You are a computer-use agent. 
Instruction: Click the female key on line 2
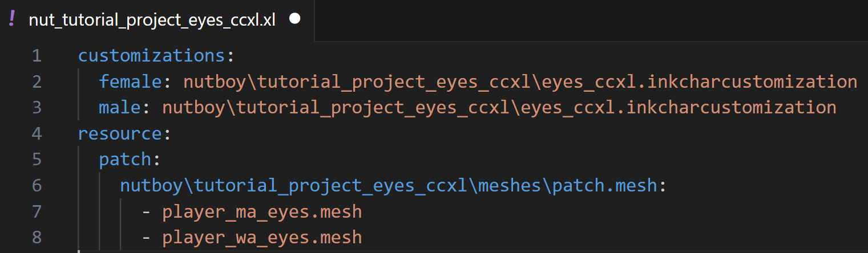pos(131,82)
